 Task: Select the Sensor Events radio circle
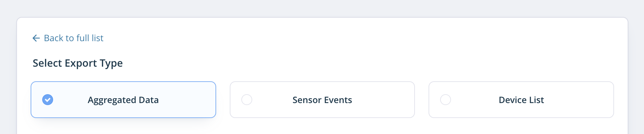click(247, 100)
